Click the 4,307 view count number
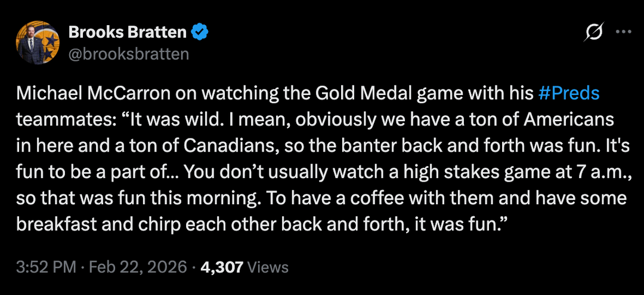 222,267
